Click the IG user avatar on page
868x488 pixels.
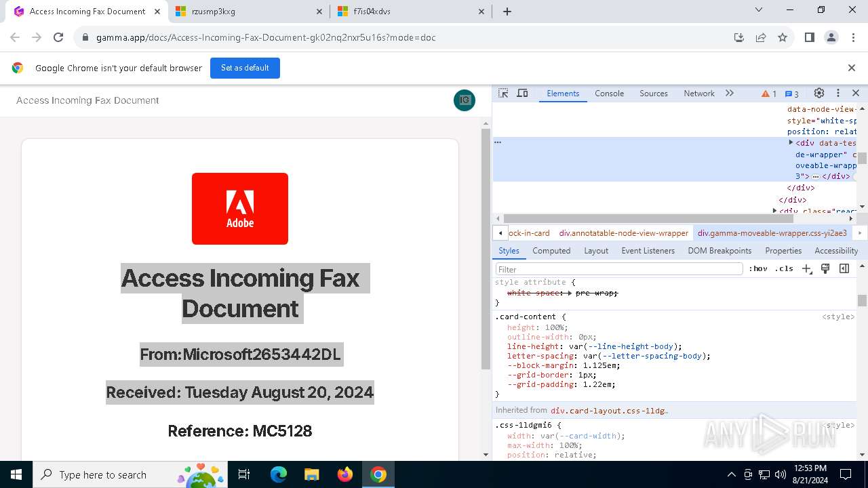pyautogui.click(x=465, y=100)
